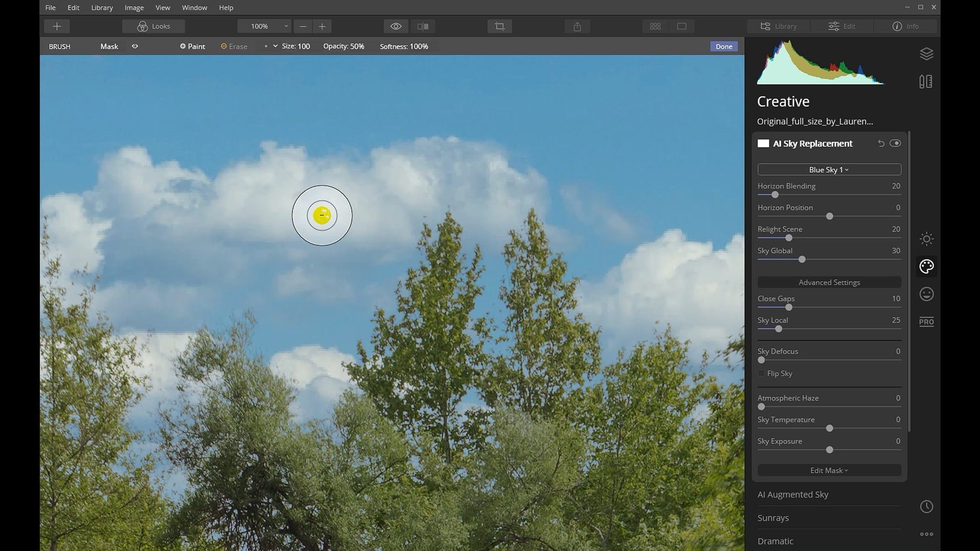Open the edit history clock icon
980x551 pixels.
(x=926, y=507)
